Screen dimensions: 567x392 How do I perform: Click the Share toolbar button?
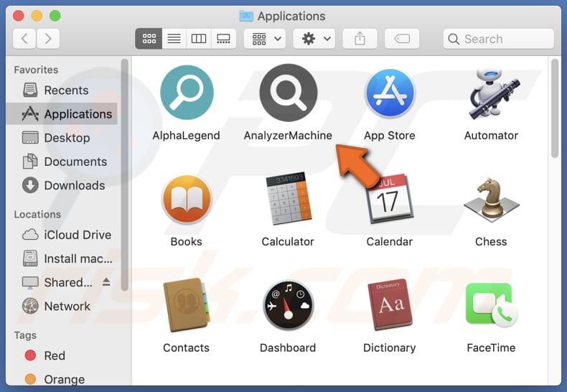point(360,39)
